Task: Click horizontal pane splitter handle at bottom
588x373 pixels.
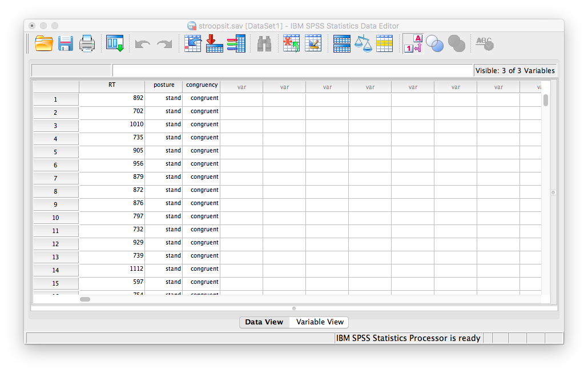Action: [294, 308]
